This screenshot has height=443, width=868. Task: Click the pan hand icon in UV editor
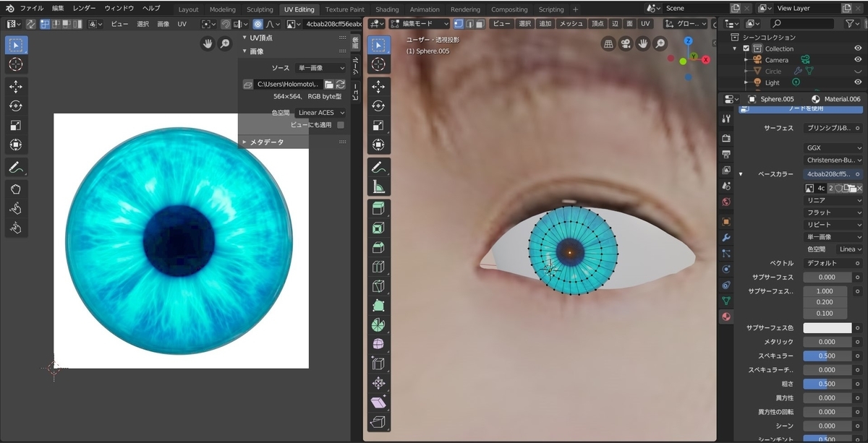tap(208, 43)
